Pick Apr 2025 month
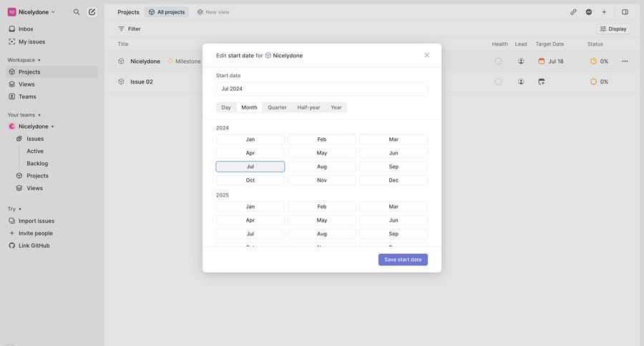 (x=250, y=220)
